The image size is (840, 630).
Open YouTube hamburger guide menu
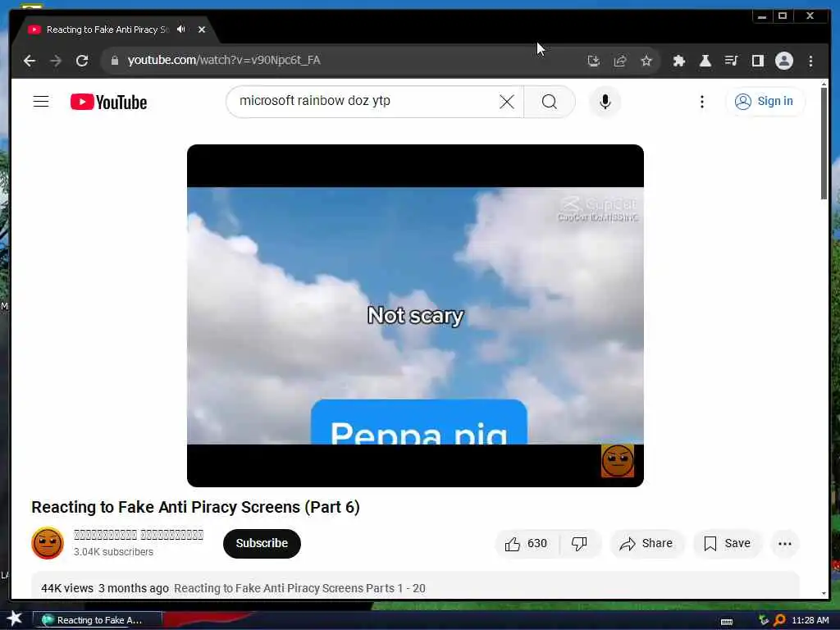[x=41, y=101]
